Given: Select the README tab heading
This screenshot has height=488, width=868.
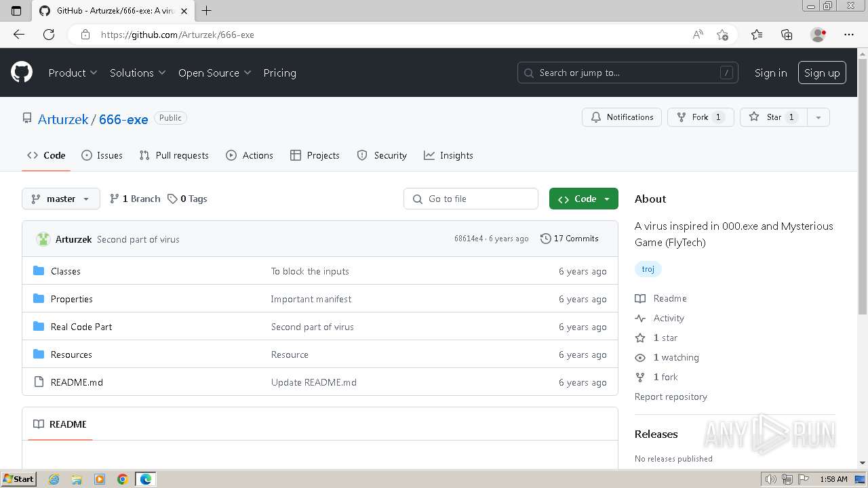Looking at the screenshot, I should point(60,424).
